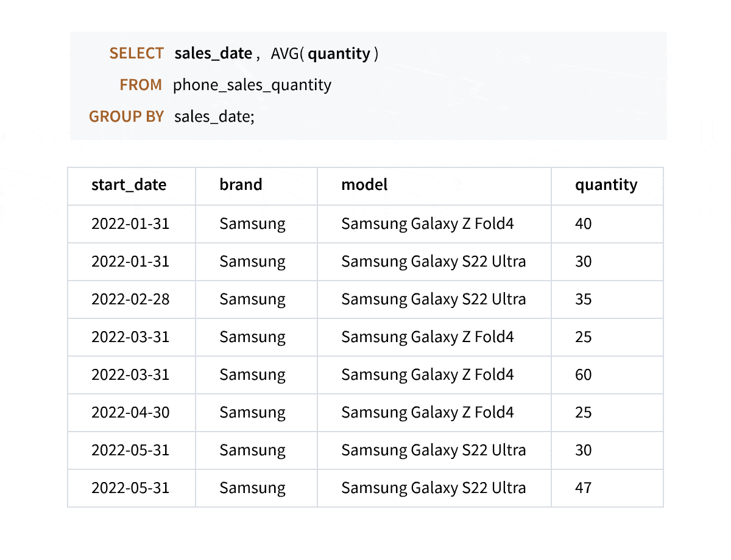Select sales_date in the GROUP BY line
Image resolution: width=731 pixels, height=560 pixels.
coord(214,116)
